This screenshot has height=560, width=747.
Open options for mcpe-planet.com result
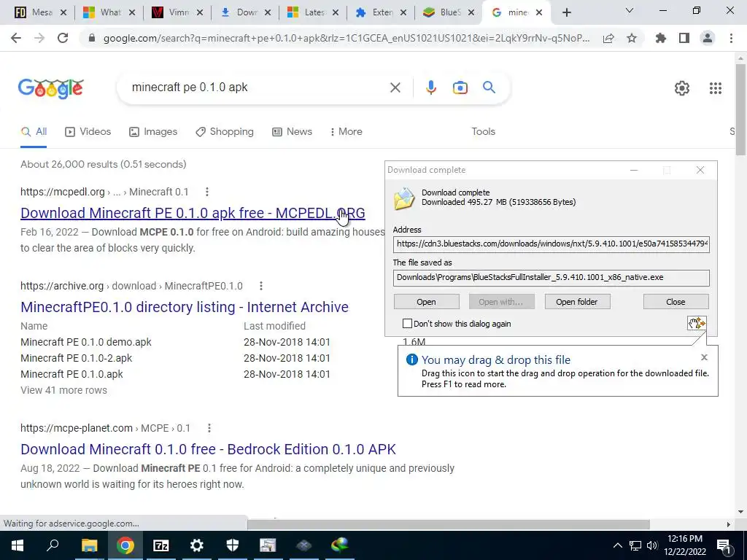tap(209, 428)
